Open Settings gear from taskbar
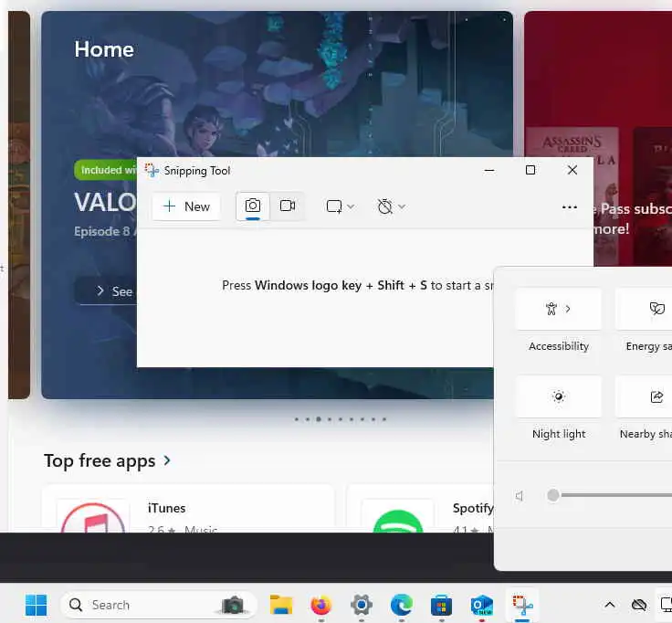This screenshot has height=623, width=672. tap(362, 605)
